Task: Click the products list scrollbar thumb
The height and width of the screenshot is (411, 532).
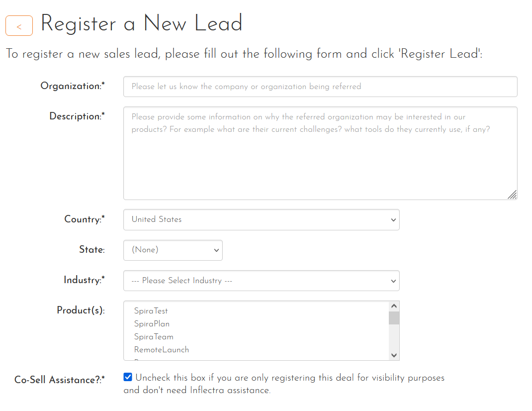Action: pos(394,318)
